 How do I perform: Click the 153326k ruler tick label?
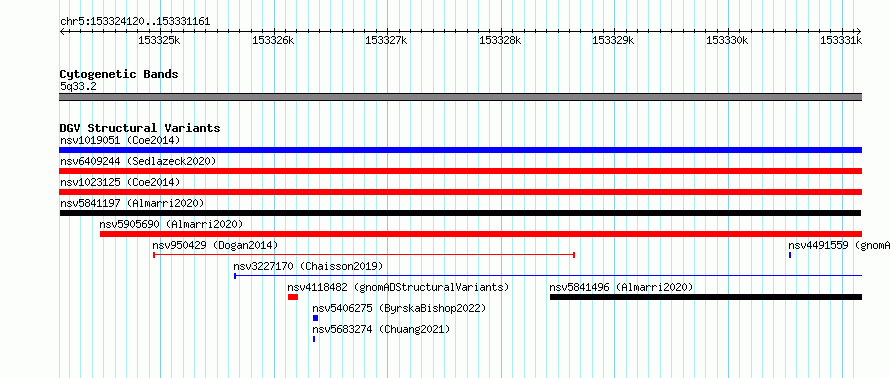click(273, 40)
